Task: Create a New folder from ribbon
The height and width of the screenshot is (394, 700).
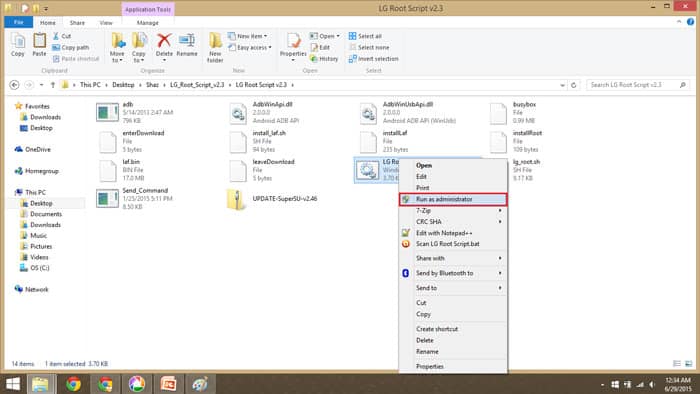Action: [215, 47]
